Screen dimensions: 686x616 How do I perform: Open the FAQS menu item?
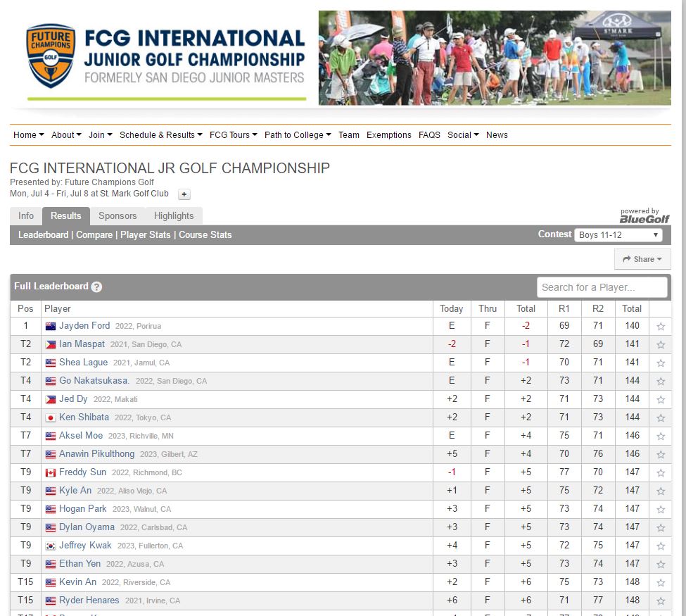[429, 135]
